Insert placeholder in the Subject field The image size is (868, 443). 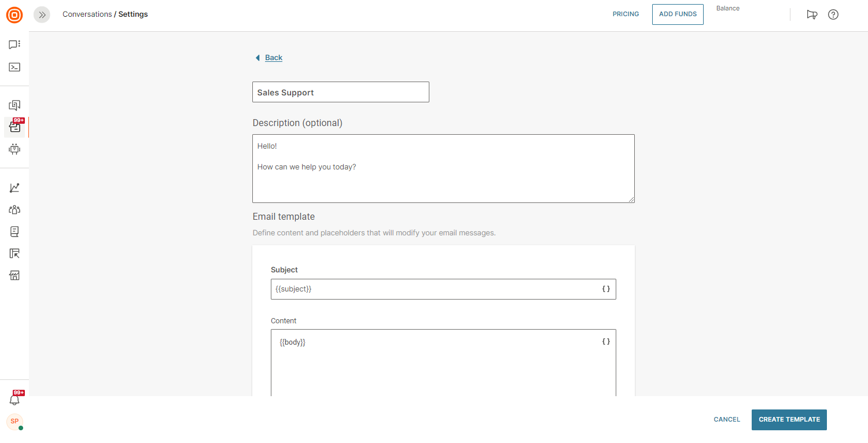pos(606,289)
